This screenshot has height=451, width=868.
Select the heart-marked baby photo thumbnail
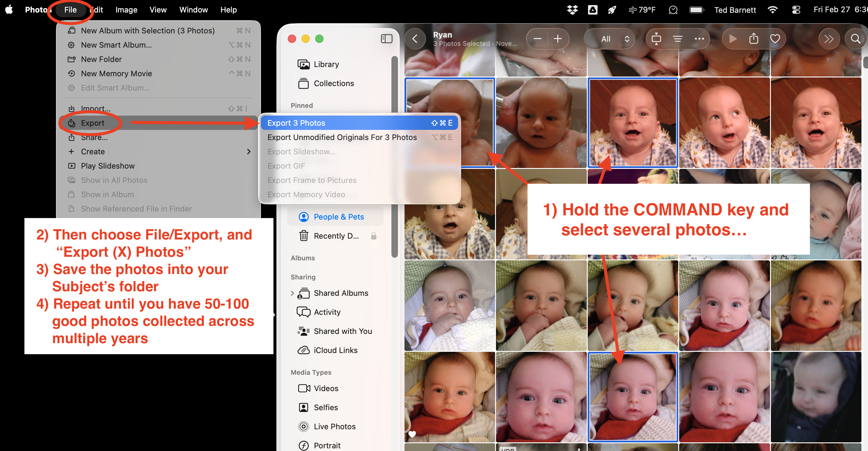pos(449,398)
